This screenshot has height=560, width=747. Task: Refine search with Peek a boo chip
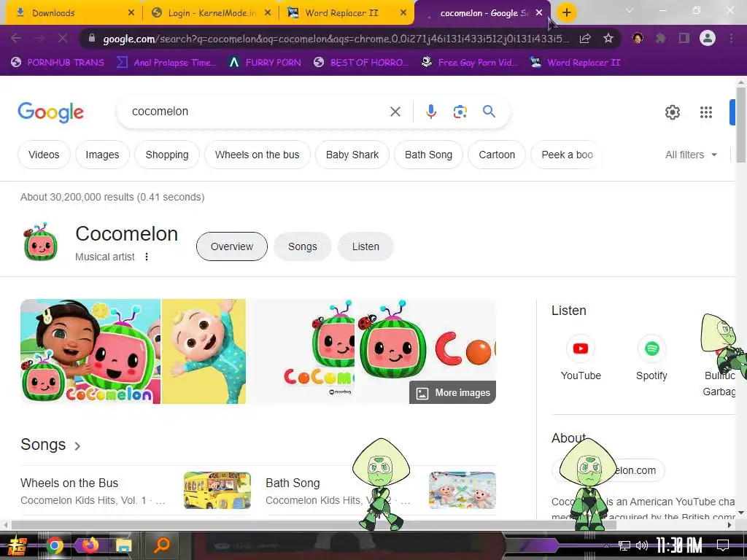pyautogui.click(x=567, y=155)
